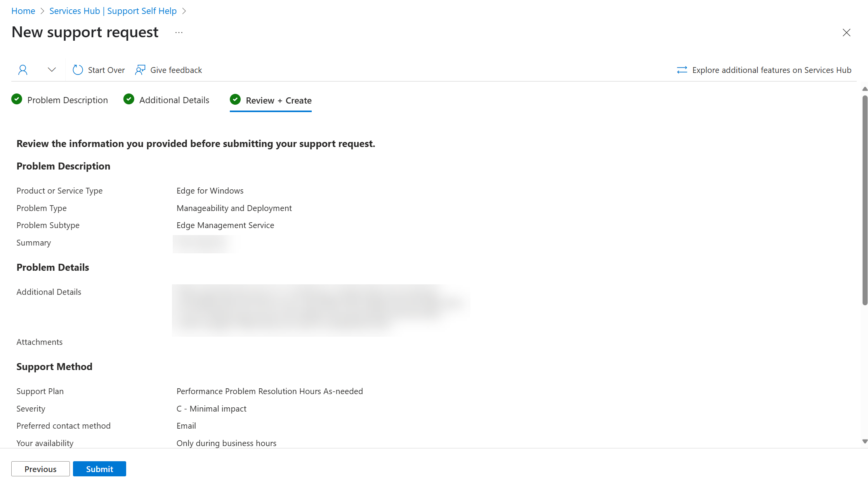Click the Summary field to edit it
The height and width of the screenshot is (481, 868).
201,242
